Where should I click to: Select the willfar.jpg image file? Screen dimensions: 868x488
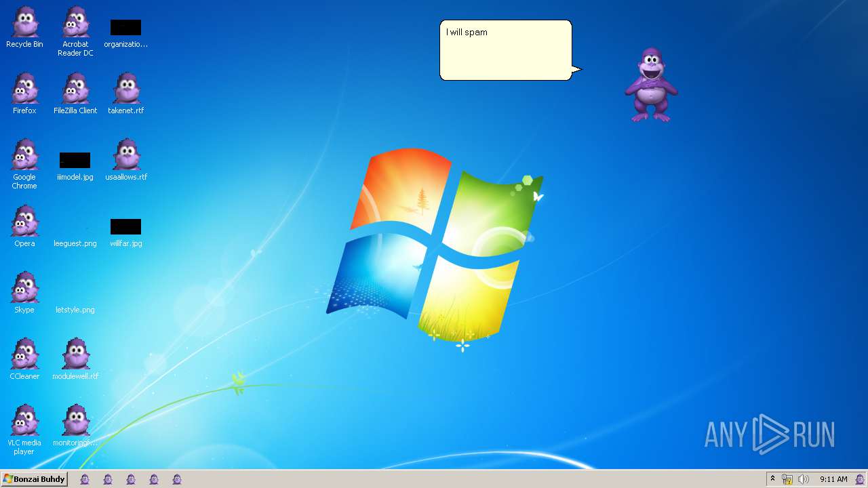click(126, 232)
